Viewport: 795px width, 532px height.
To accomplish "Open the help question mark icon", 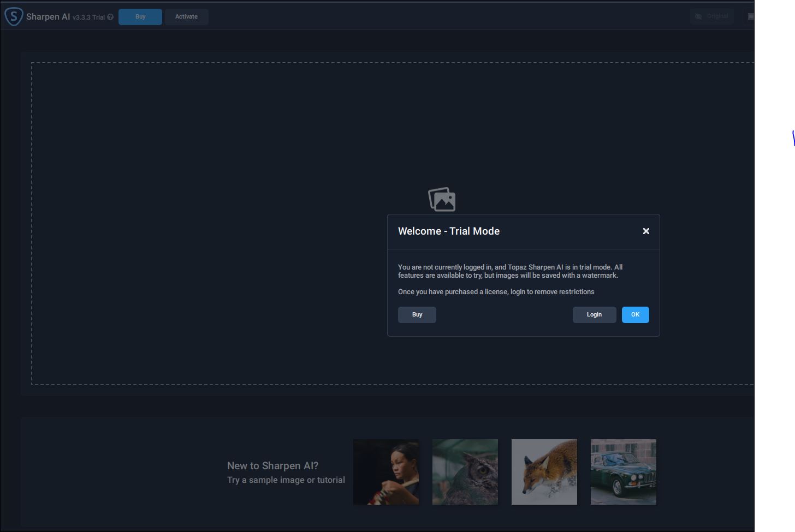I will [110, 17].
